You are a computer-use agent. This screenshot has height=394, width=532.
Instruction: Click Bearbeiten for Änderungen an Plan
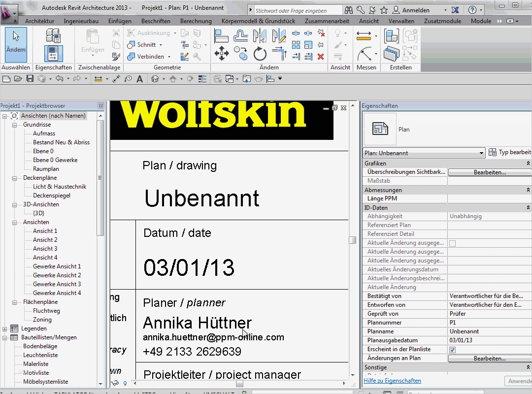pyautogui.click(x=490, y=359)
